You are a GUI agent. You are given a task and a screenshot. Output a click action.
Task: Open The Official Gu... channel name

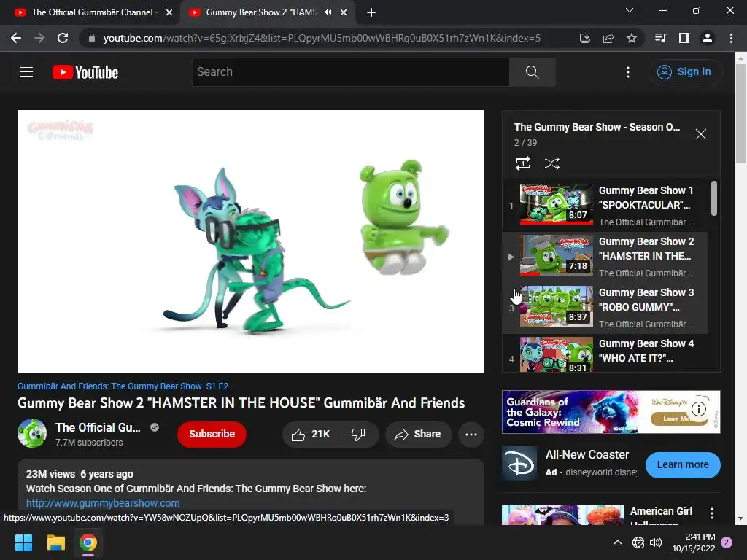click(x=98, y=427)
